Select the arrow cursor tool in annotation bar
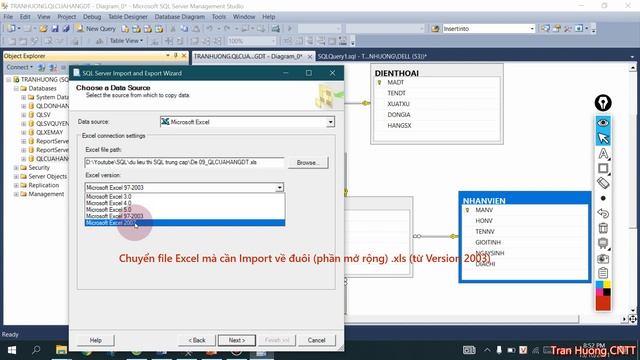The height and width of the screenshot is (360, 640). [x=603, y=138]
